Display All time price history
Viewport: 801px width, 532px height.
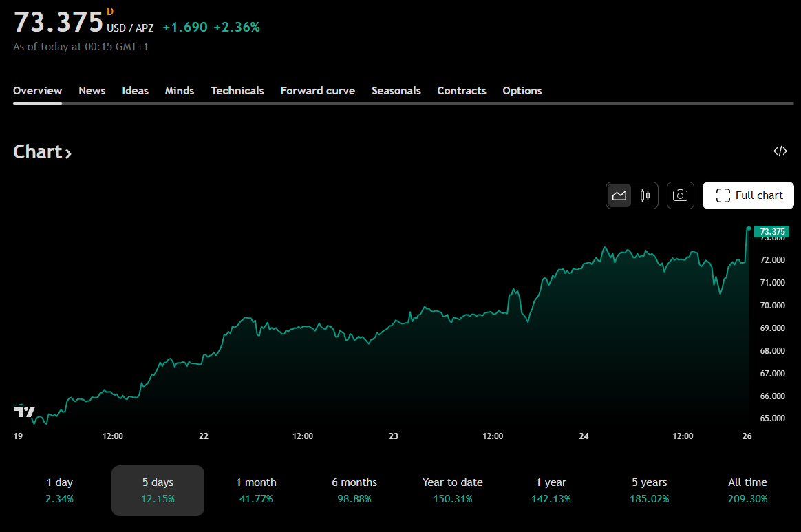click(747, 490)
